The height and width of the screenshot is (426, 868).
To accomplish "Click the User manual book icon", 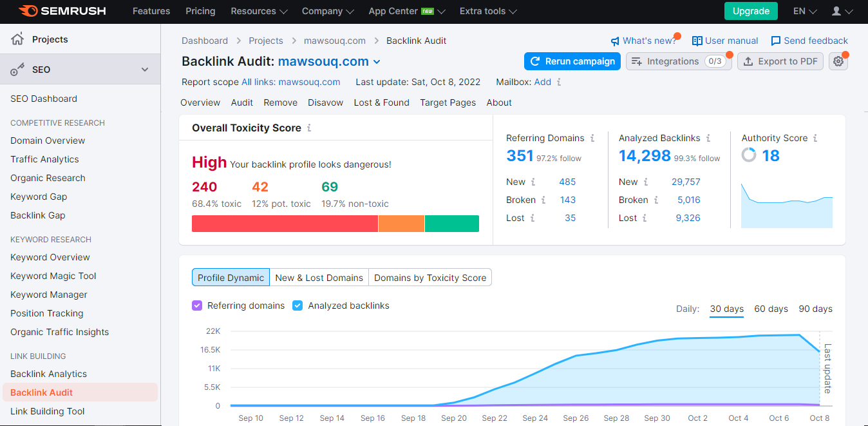I will pyautogui.click(x=697, y=41).
